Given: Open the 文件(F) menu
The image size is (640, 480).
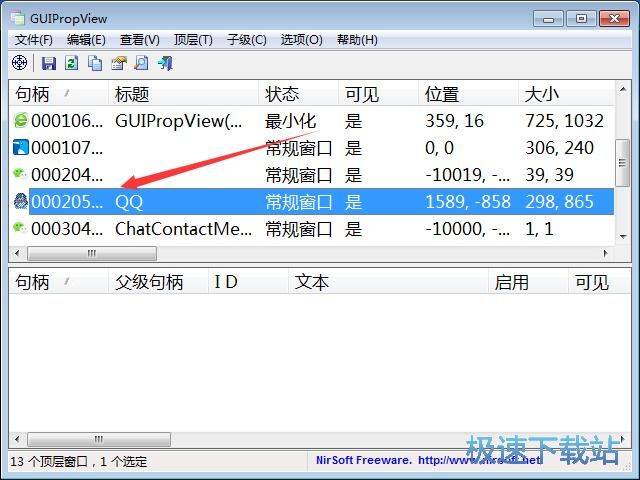Looking at the screenshot, I should (34, 40).
